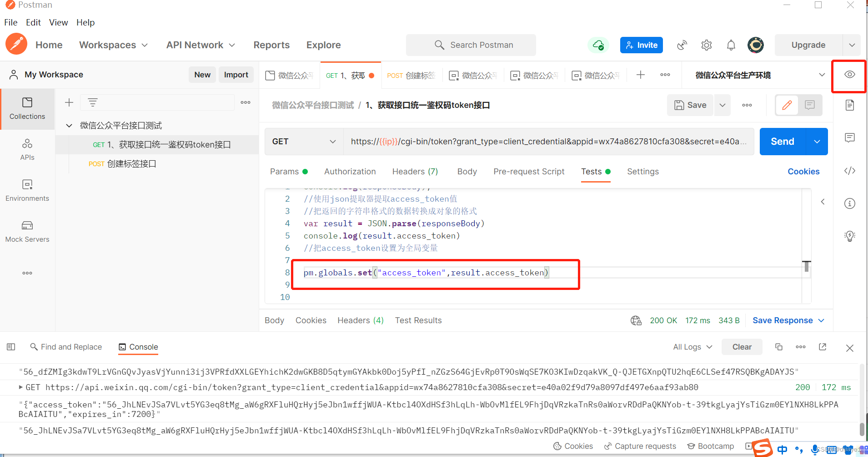868x457 pixels.
Task: Open the Edit menu
Action: tap(33, 22)
